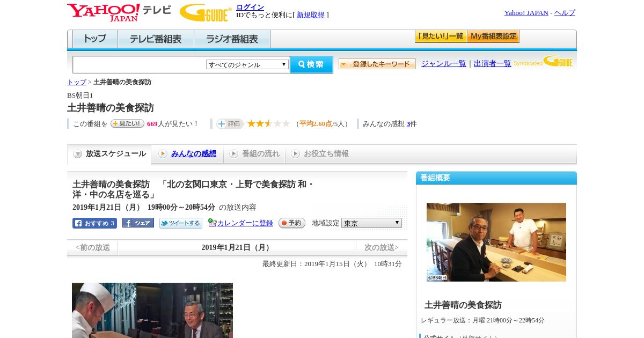Open the Yahoo! JAPAN header link
This screenshot has width=644, height=338.
[526, 13]
